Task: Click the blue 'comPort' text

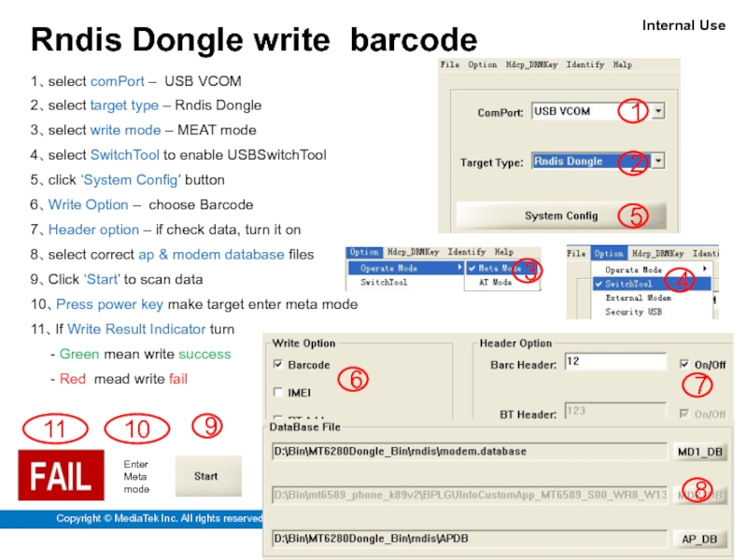Action: coord(118,81)
